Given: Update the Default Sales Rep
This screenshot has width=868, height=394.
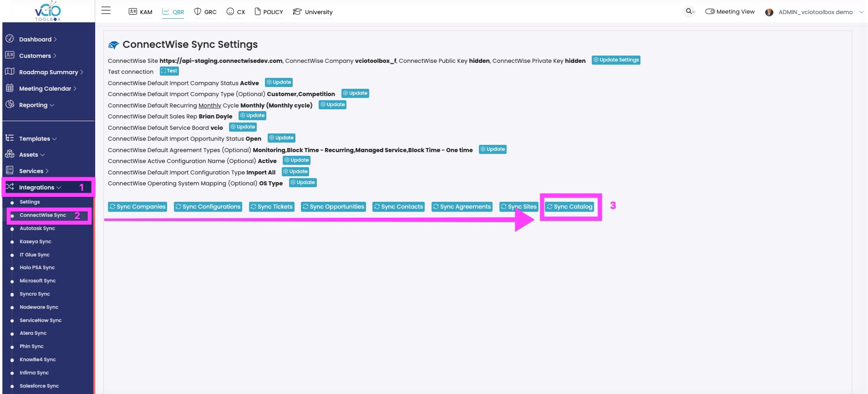Looking at the screenshot, I should point(252,116).
